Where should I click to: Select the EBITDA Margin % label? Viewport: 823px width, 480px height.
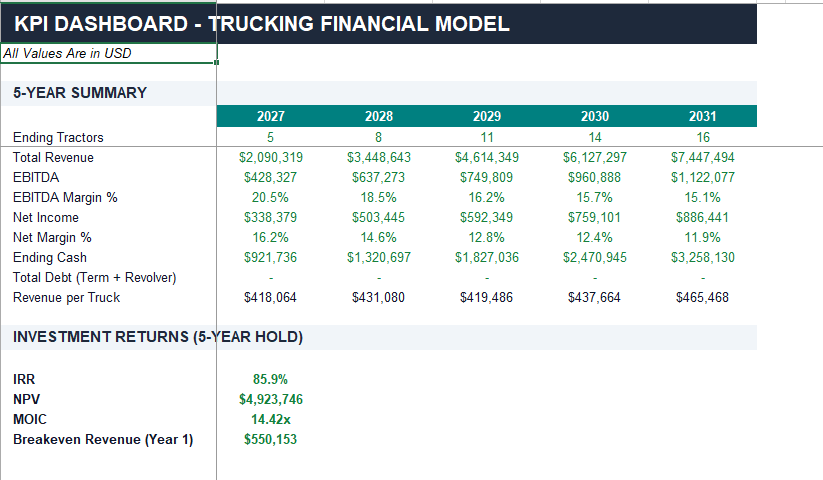pyautogui.click(x=65, y=197)
